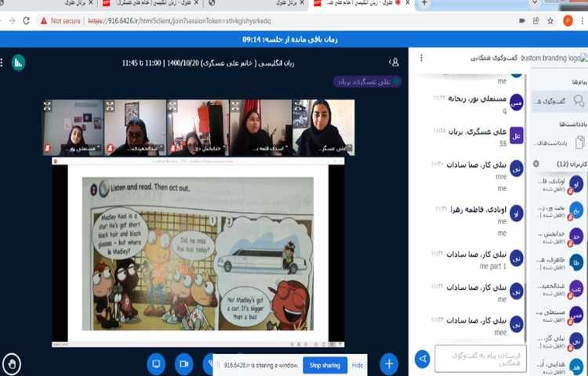The width and height of the screenshot is (588, 376).
Task: Open the browser share page icon
Action: point(536,21)
